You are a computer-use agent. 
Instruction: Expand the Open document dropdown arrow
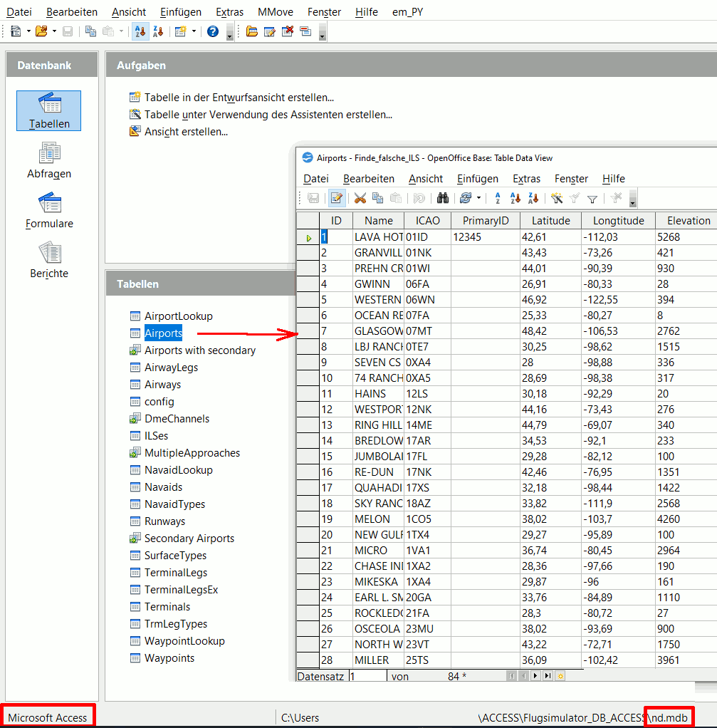click(53, 31)
